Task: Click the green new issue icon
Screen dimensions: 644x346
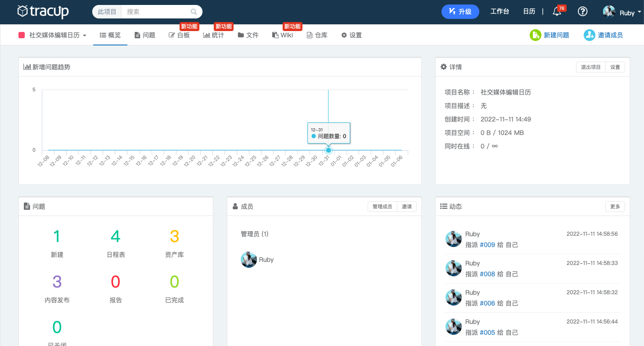Action: (535, 35)
